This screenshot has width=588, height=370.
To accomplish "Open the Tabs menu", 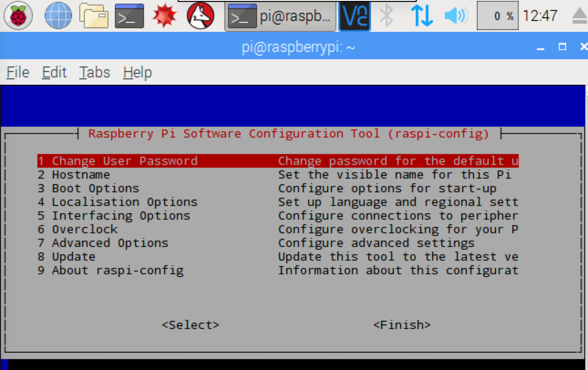I will click(x=95, y=72).
